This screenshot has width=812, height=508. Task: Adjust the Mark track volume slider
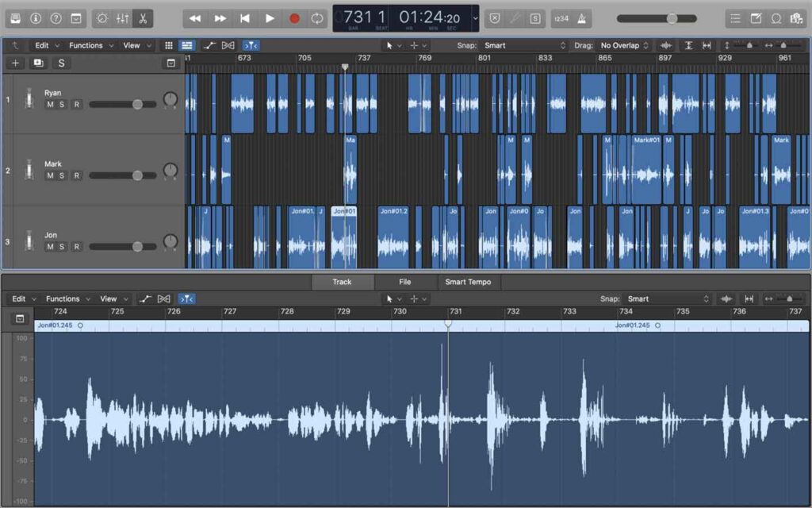pyautogui.click(x=123, y=175)
